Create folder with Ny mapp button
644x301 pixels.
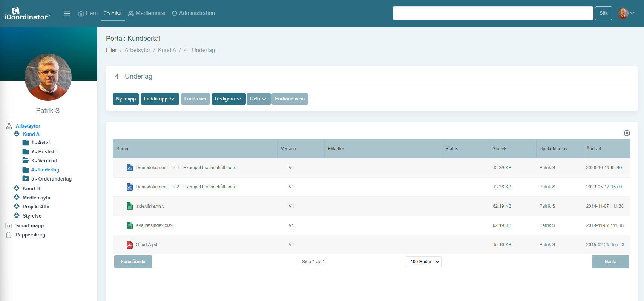coord(126,99)
